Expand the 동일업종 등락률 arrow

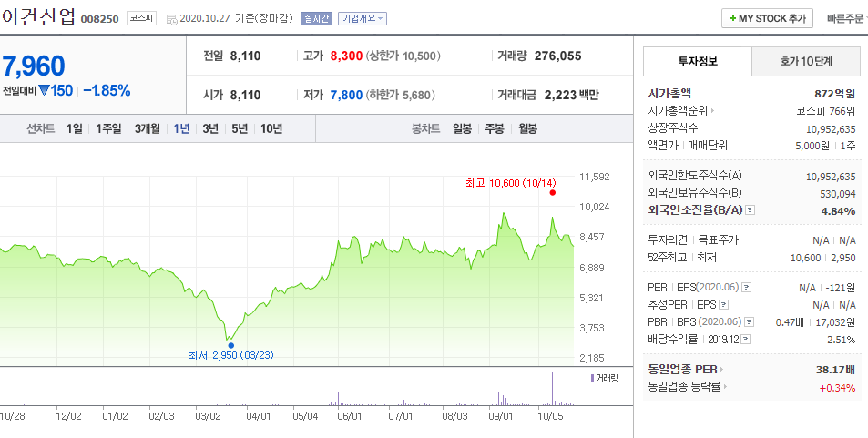(x=726, y=386)
